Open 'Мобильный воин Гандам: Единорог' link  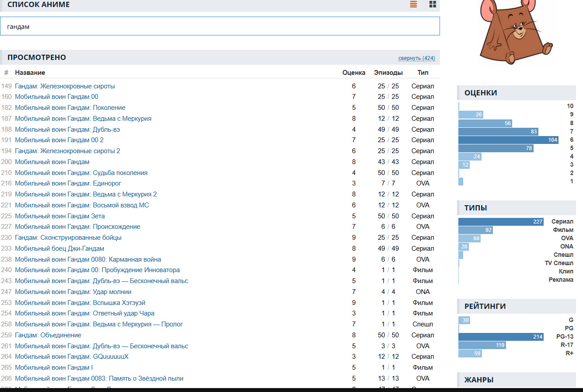tap(68, 183)
